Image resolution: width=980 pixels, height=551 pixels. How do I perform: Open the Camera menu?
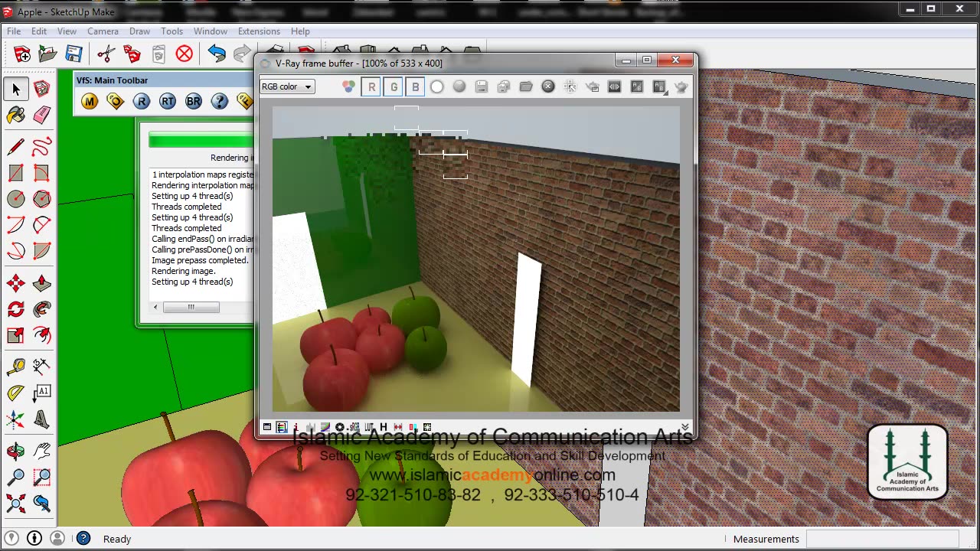[x=103, y=31]
